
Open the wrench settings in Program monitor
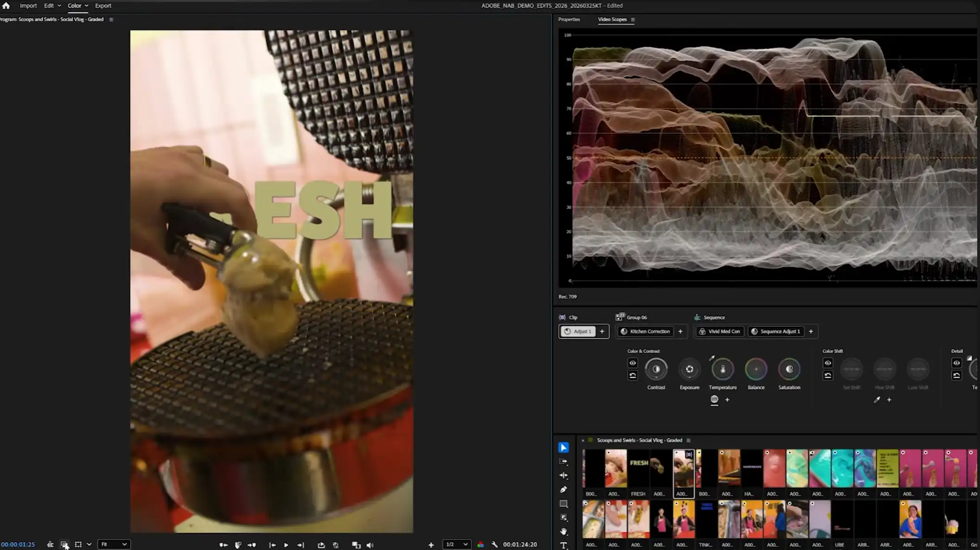(x=494, y=544)
